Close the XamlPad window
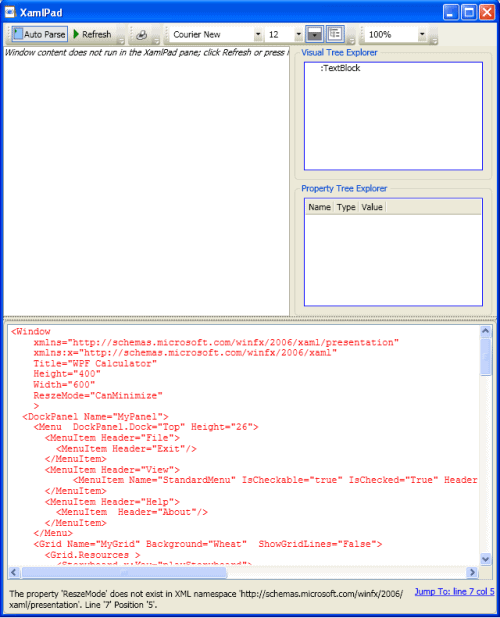This screenshot has height=618, width=500. (x=487, y=12)
